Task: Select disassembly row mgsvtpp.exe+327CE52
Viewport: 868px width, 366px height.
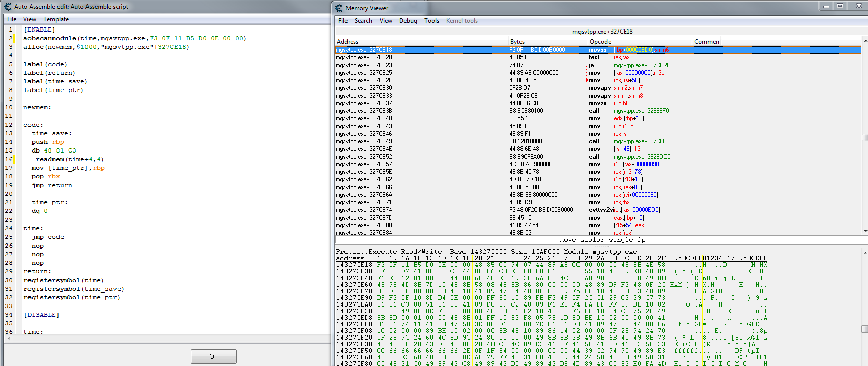Action: click(x=598, y=157)
